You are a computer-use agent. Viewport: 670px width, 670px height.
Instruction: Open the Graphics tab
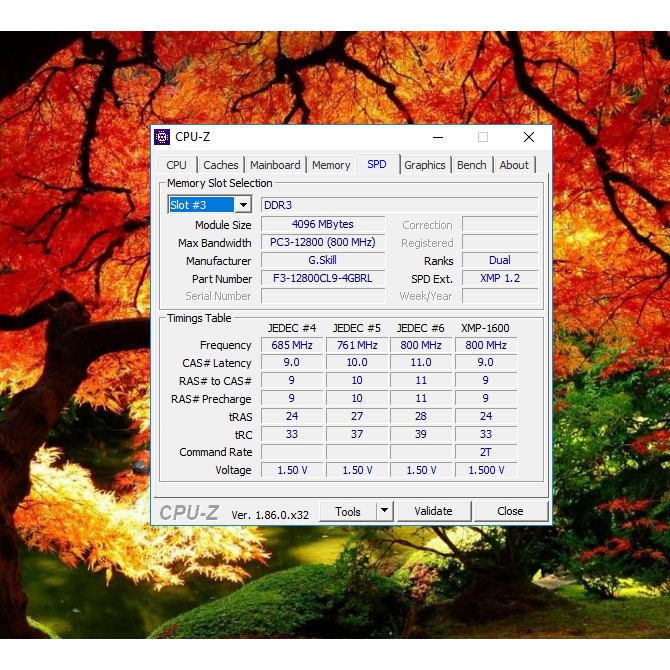click(425, 165)
